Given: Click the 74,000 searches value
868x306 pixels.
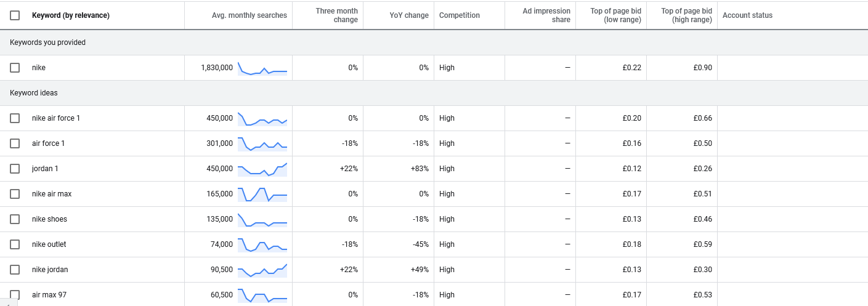Looking at the screenshot, I should pyautogui.click(x=222, y=244).
